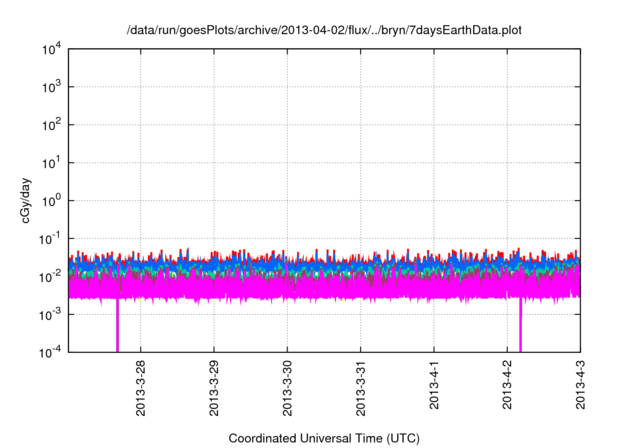Click the 2013-3-29 date tick label
This screenshot has height=448, width=640.
(x=214, y=388)
